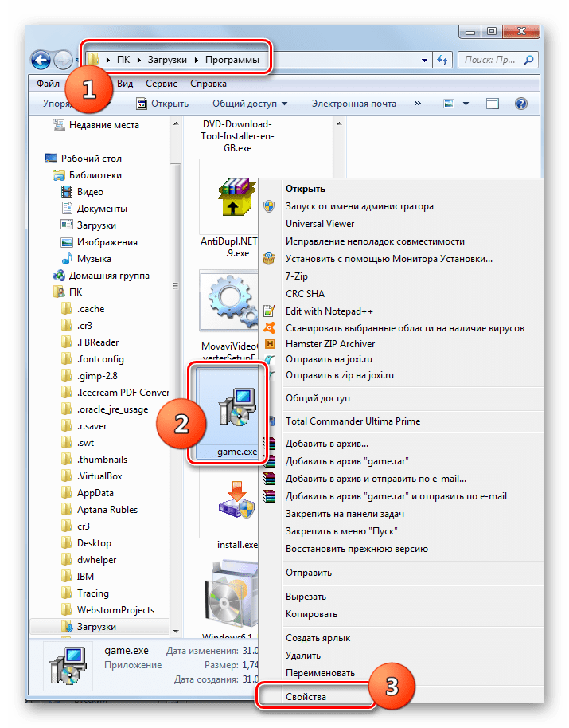This screenshot has height=728, width=569.
Task: Select the game.exe file icon
Action: 237,408
